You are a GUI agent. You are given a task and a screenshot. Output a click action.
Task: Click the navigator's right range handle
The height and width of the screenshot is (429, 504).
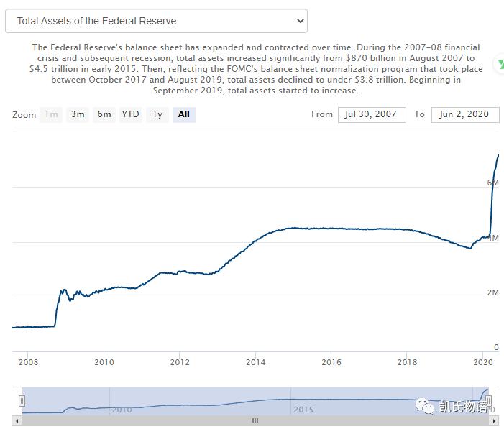pos(488,401)
